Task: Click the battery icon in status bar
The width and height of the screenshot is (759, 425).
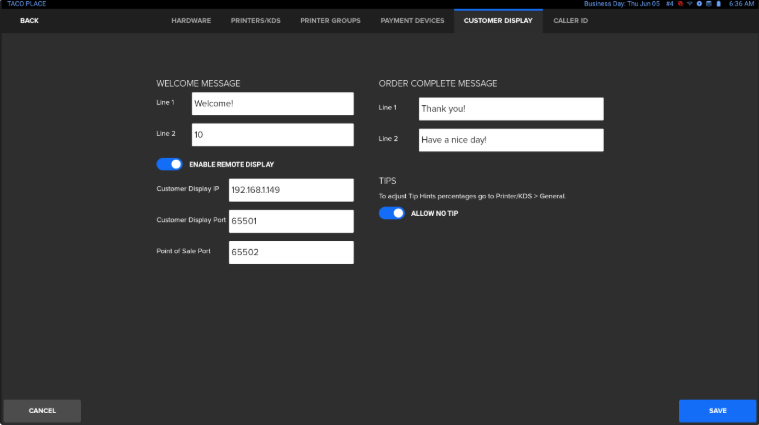Action: click(x=717, y=4)
